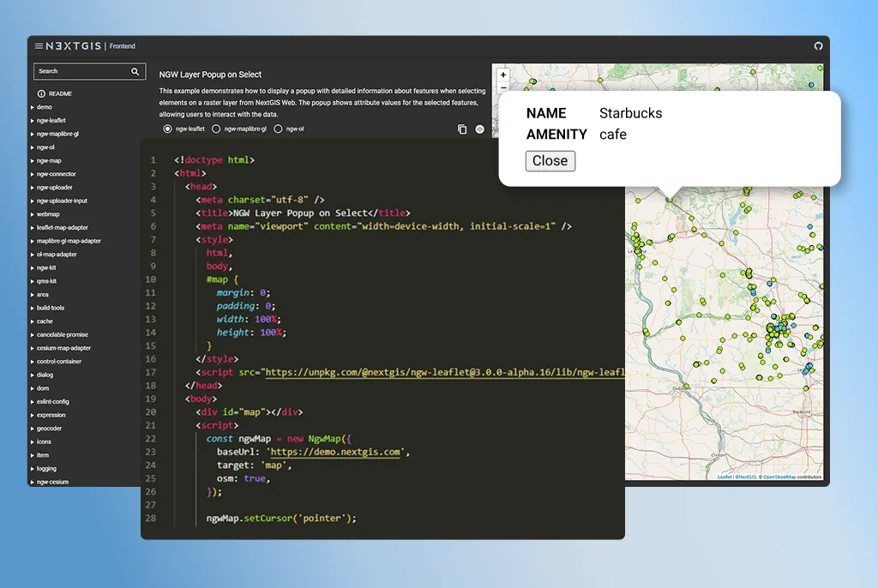Open the area entry
The width and height of the screenshot is (878, 588).
point(43,295)
